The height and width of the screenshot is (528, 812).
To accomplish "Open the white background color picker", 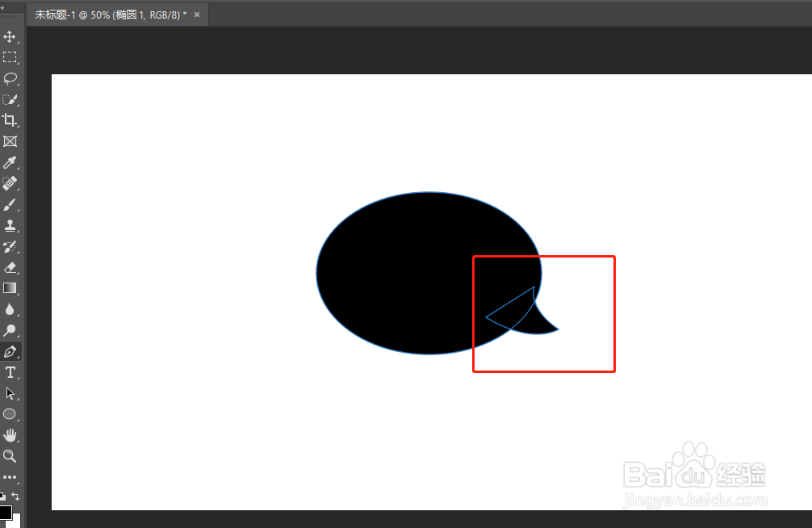I will point(17,522).
